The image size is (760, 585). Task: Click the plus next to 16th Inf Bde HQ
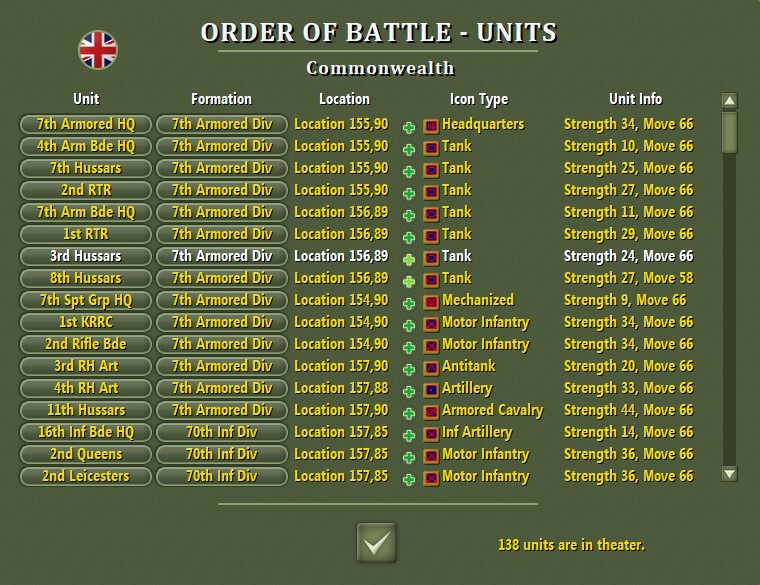(409, 435)
